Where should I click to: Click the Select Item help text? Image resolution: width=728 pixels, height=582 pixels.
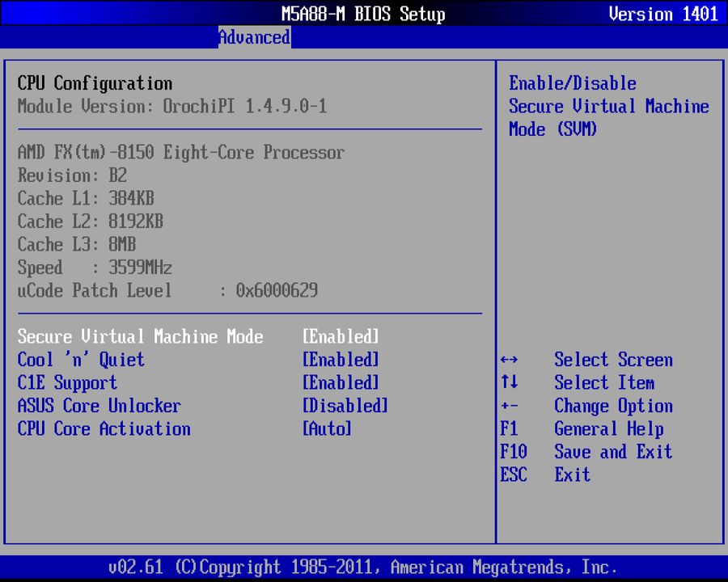pyautogui.click(x=604, y=383)
